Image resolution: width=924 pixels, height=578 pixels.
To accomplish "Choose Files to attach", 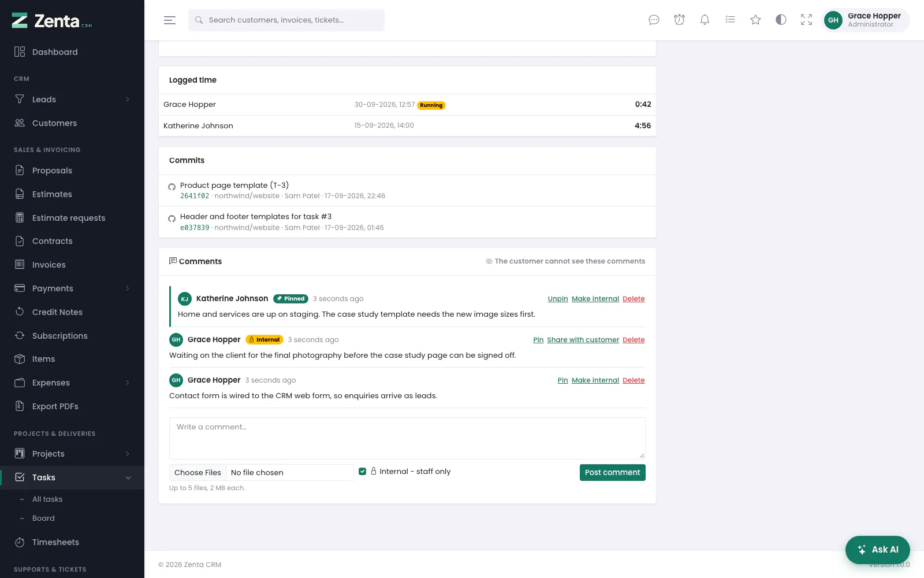I will [x=198, y=473].
